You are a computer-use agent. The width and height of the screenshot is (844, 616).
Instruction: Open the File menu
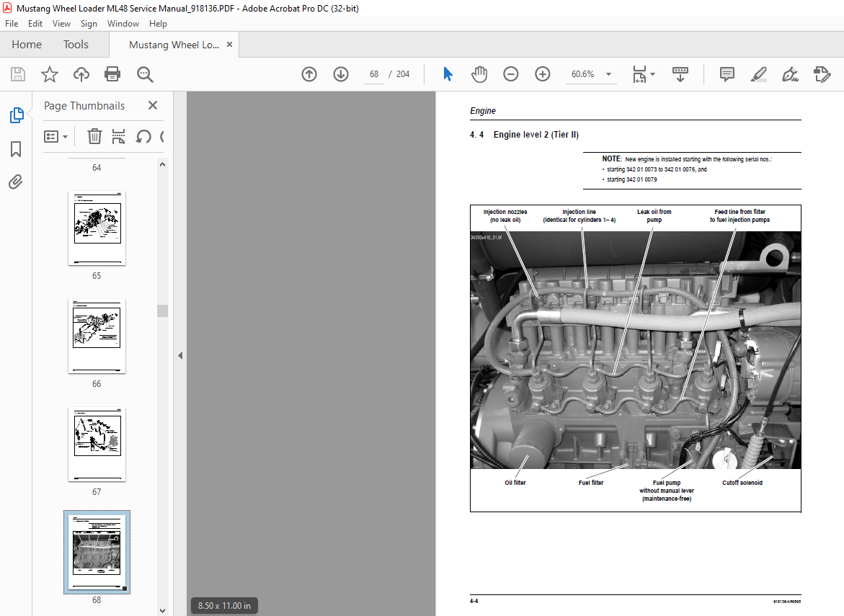pos(12,24)
